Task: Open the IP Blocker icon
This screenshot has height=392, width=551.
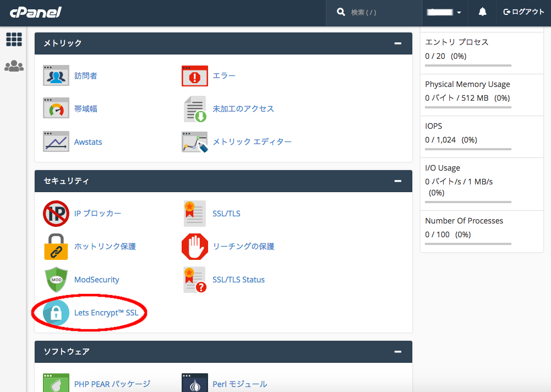Action: [x=56, y=214]
